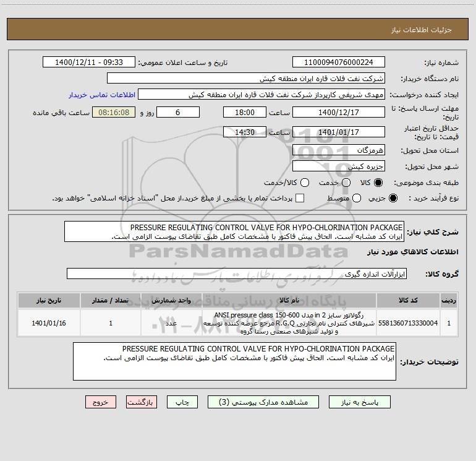
Task: Select the خدمت radio button
Action: coord(346,183)
